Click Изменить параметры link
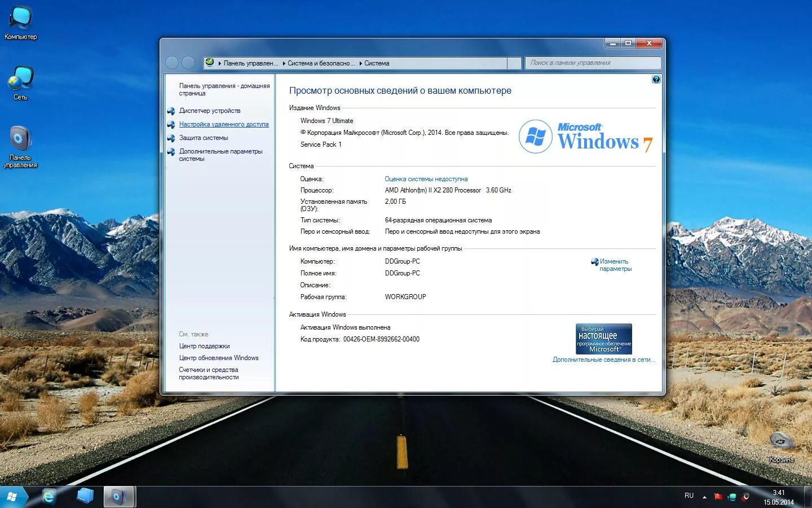 click(x=615, y=265)
